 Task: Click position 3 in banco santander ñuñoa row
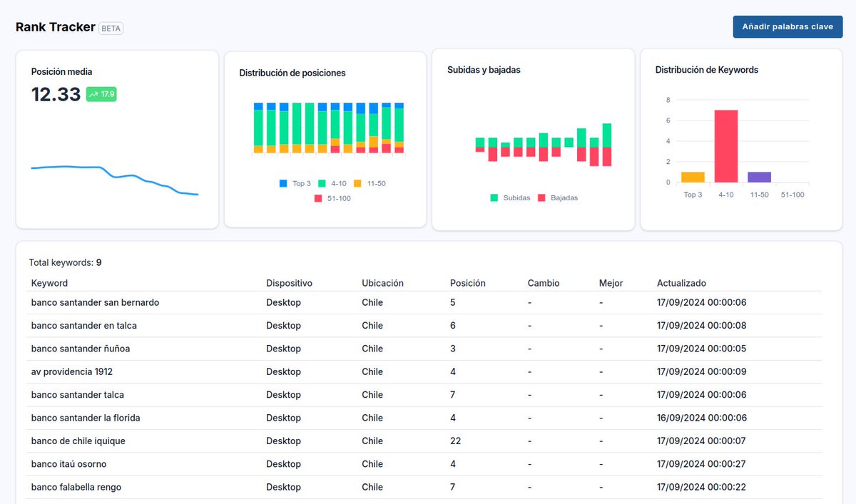(453, 349)
